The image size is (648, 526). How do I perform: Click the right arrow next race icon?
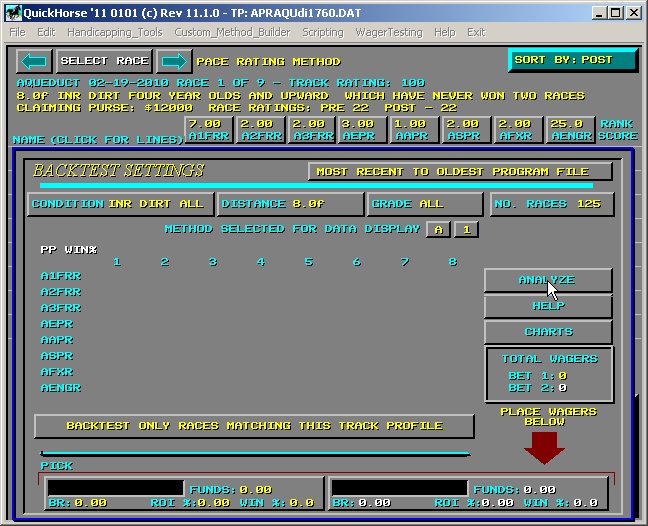coord(173,61)
